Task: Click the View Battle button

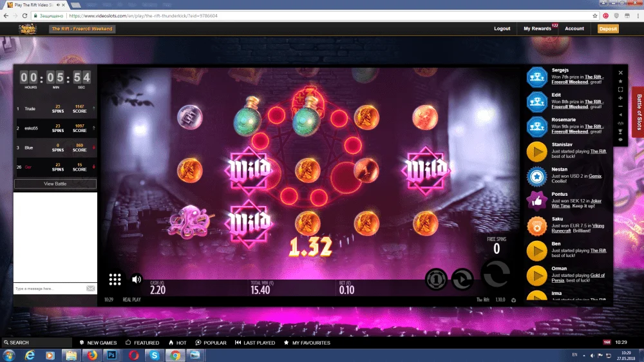Action: coord(55,184)
